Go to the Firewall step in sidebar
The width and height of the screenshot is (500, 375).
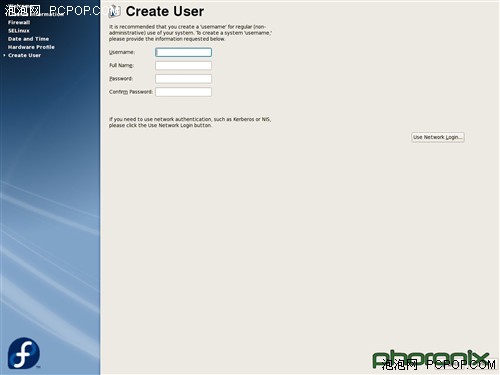point(19,22)
